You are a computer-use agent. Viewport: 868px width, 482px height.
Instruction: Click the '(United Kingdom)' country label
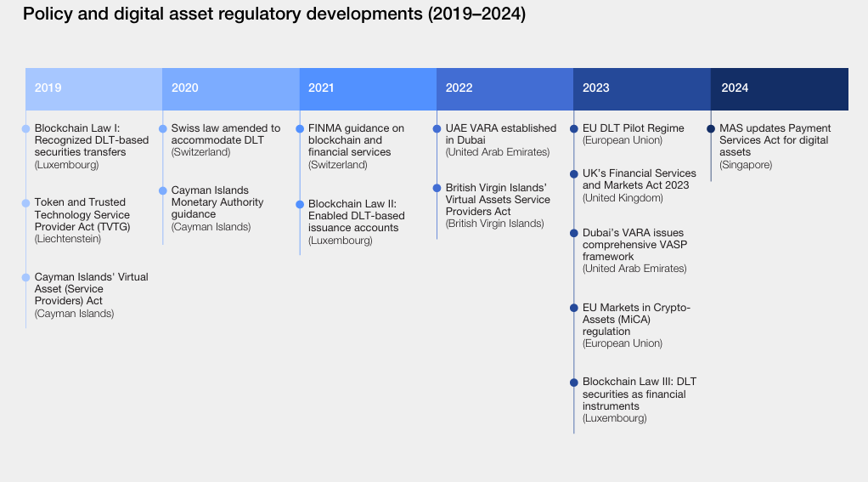coord(623,198)
